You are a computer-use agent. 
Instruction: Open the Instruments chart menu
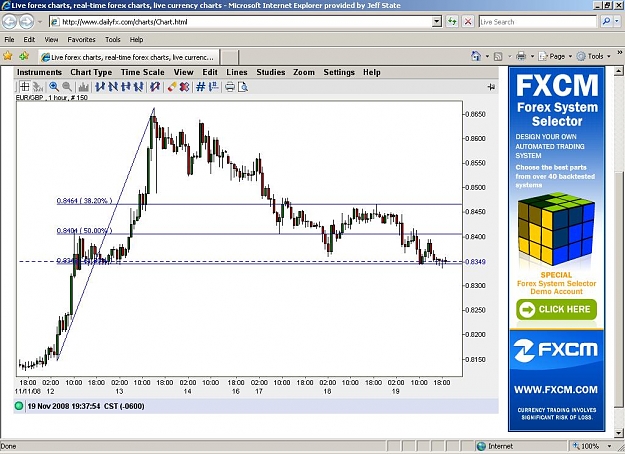39,72
